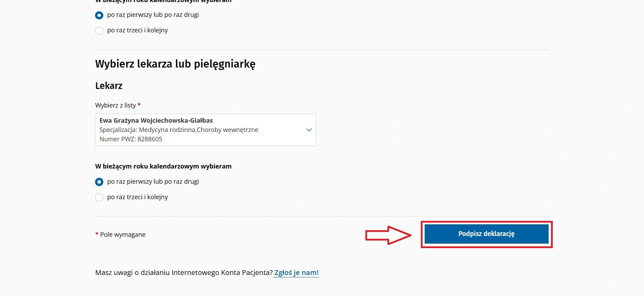Choose "po raz trzeci i kolejny" in the Lekarz section
The height and width of the screenshot is (296, 644).
tap(99, 197)
